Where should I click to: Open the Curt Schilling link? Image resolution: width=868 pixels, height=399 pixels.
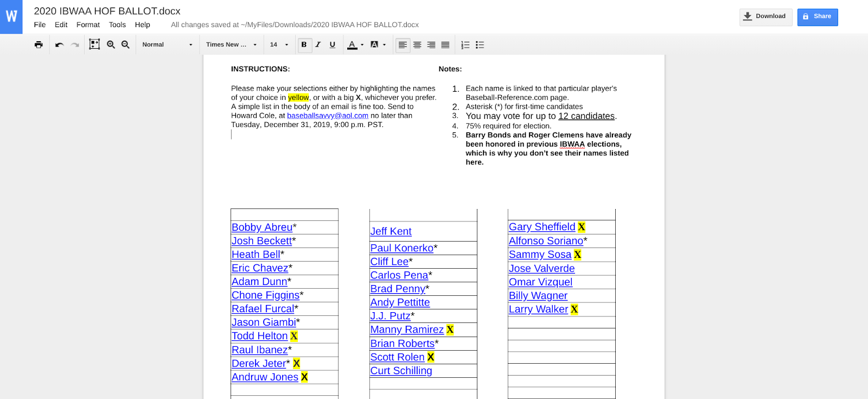pyautogui.click(x=401, y=371)
